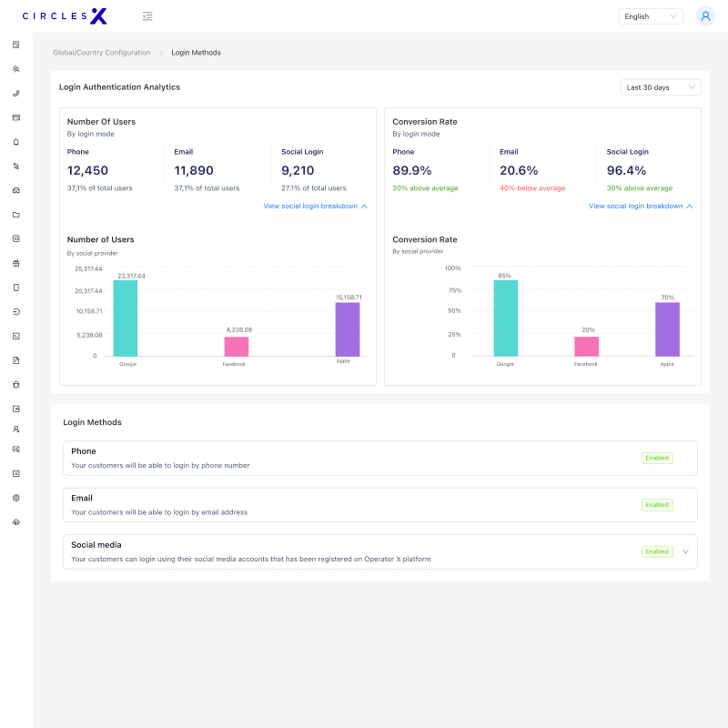The width and height of the screenshot is (728, 728).
Task: Go to Global/Country Configuration breadcrumb
Action: 102,53
